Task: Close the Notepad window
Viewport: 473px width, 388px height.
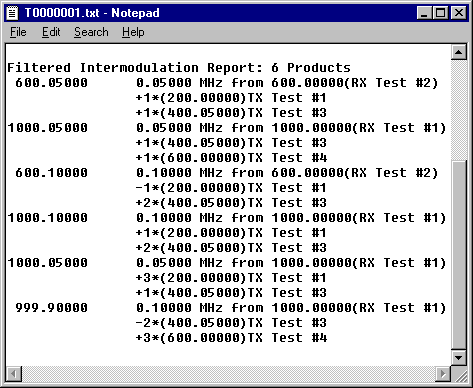Action: (459, 13)
